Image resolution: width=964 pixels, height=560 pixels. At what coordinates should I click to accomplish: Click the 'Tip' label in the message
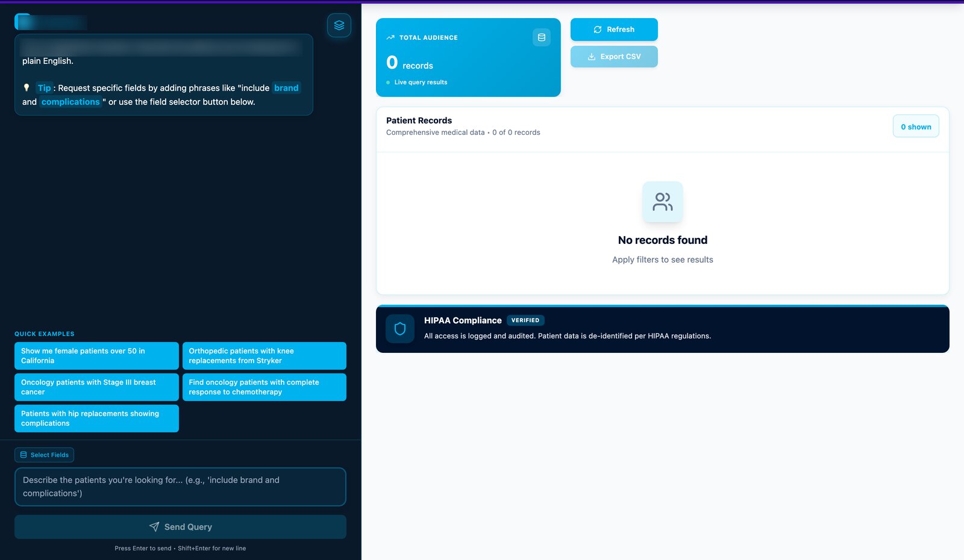click(x=45, y=88)
